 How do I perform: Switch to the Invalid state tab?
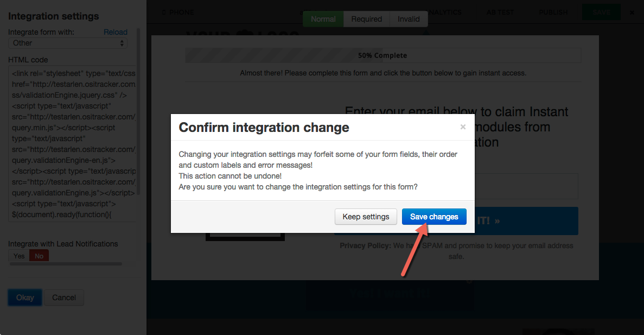click(409, 19)
